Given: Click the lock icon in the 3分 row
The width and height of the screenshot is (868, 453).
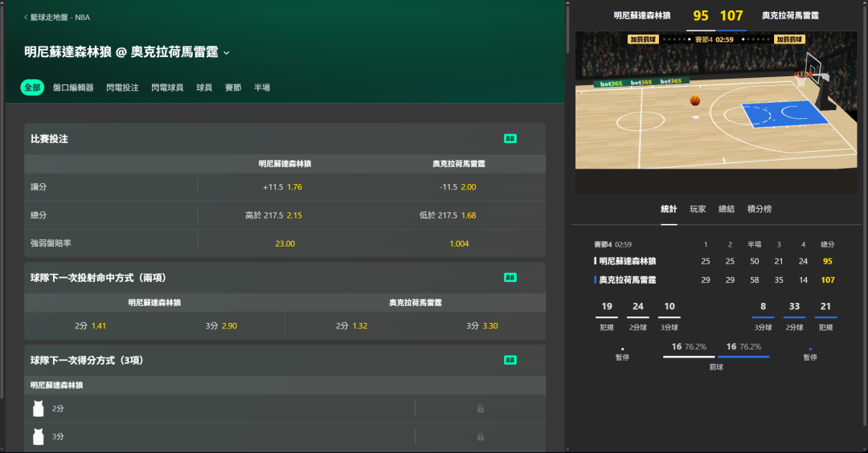Looking at the screenshot, I should click(480, 437).
